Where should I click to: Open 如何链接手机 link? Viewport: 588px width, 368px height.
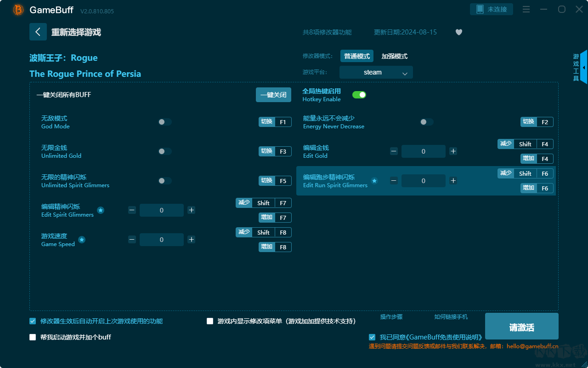click(451, 317)
